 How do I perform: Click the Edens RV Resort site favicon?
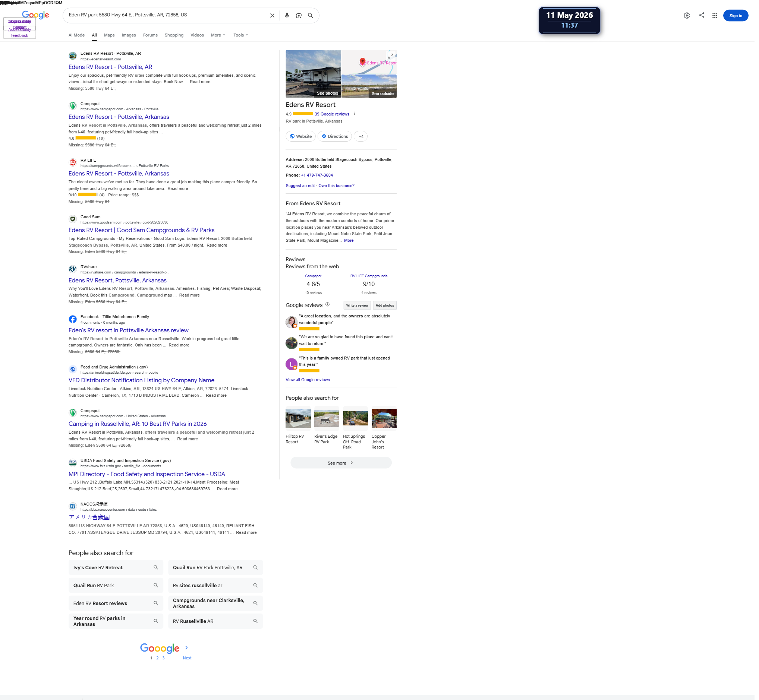click(x=73, y=56)
